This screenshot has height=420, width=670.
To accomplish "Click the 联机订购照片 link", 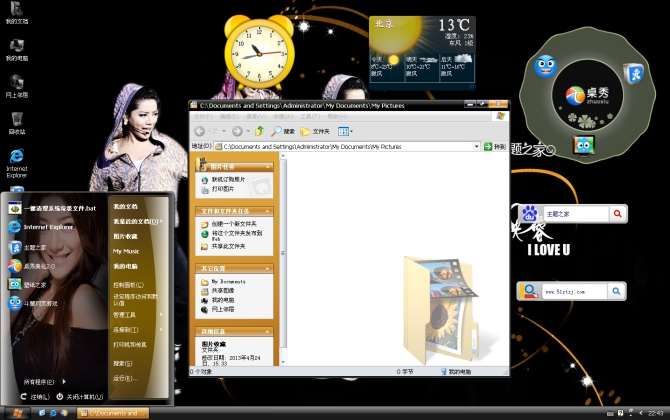I will tap(228, 179).
